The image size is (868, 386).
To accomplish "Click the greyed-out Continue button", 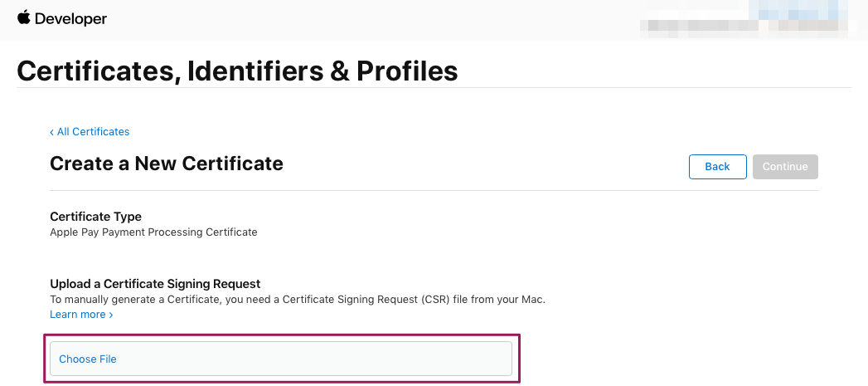I will coord(785,167).
